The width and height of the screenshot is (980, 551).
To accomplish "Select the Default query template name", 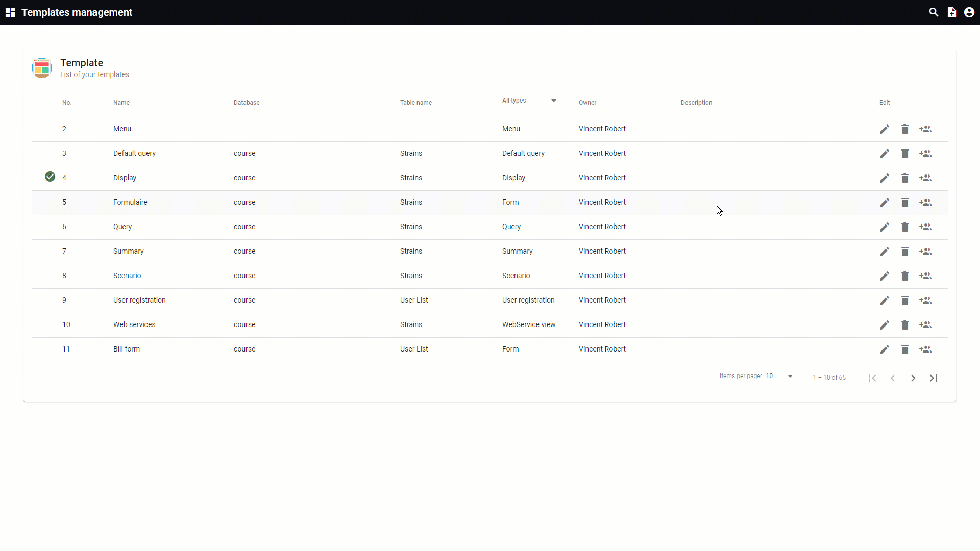I will 134,154.
